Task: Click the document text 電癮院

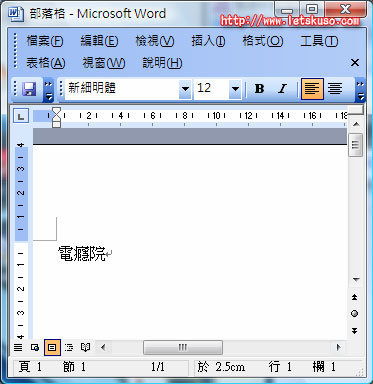Action: pyautogui.click(x=82, y=254)
